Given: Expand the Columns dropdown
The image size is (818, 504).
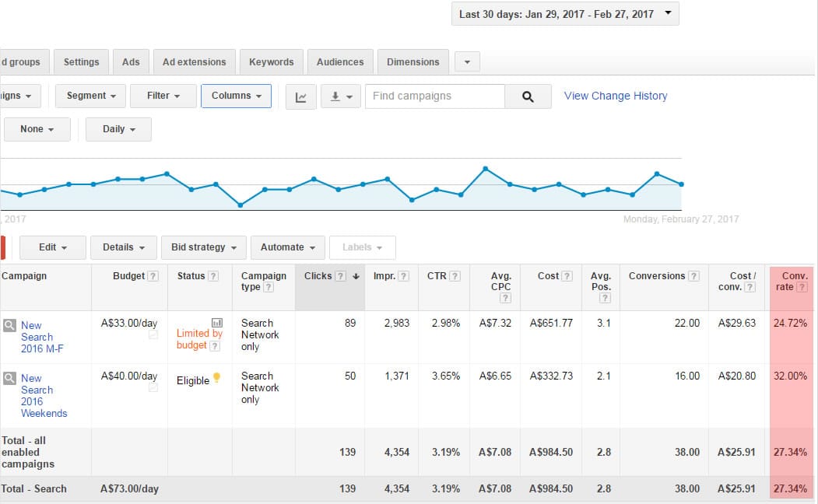Looking at the screenshot, I should pos(236,96).
